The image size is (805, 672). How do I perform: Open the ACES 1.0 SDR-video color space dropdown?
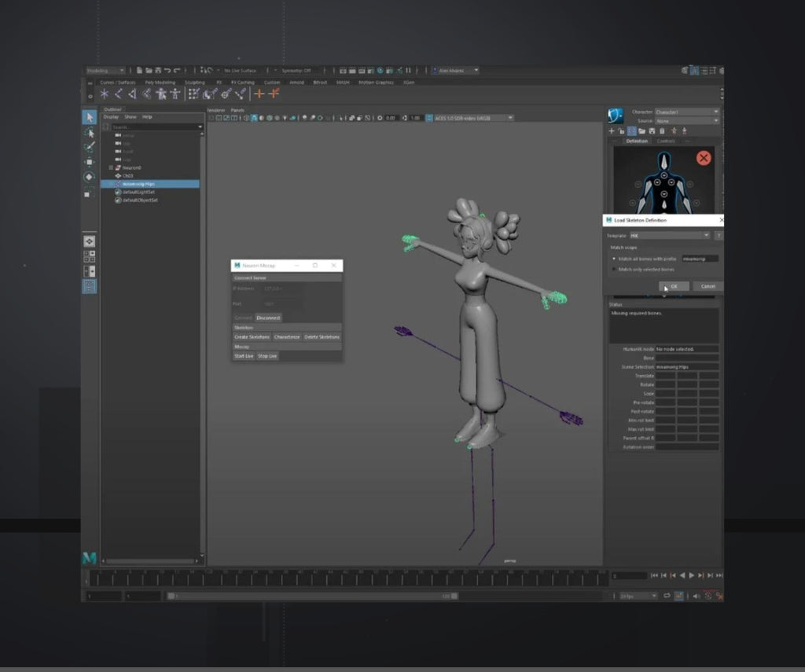(473, 118)
